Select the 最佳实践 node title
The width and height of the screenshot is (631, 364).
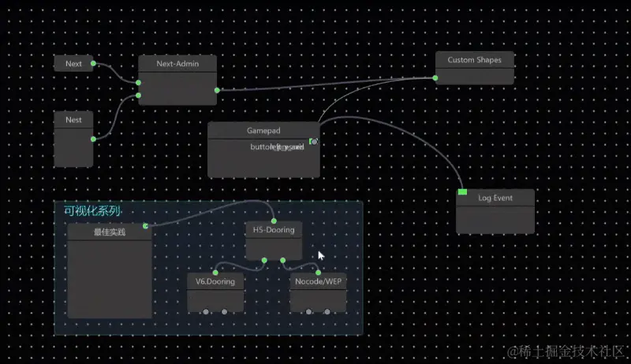point(110,232)
